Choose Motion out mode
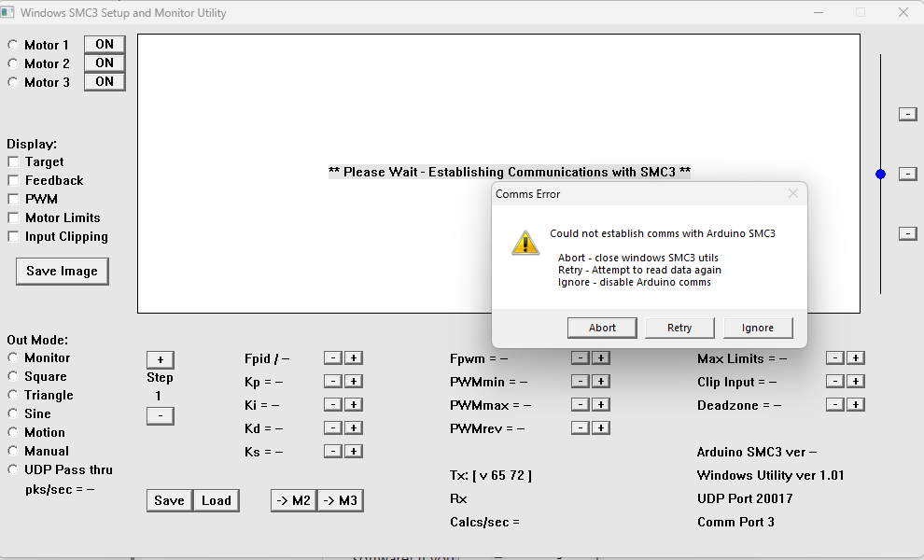Image resolution: width=924 pixels, height=560 pixels. [x=13, y=432]
